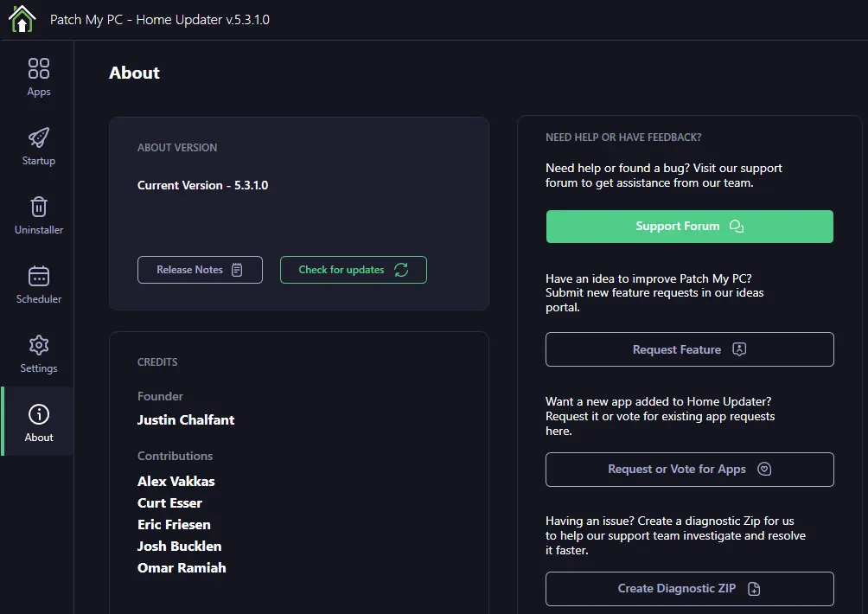Click contributor name Omar Ramiah
This screenshot has height=614, width=868.
182,568
